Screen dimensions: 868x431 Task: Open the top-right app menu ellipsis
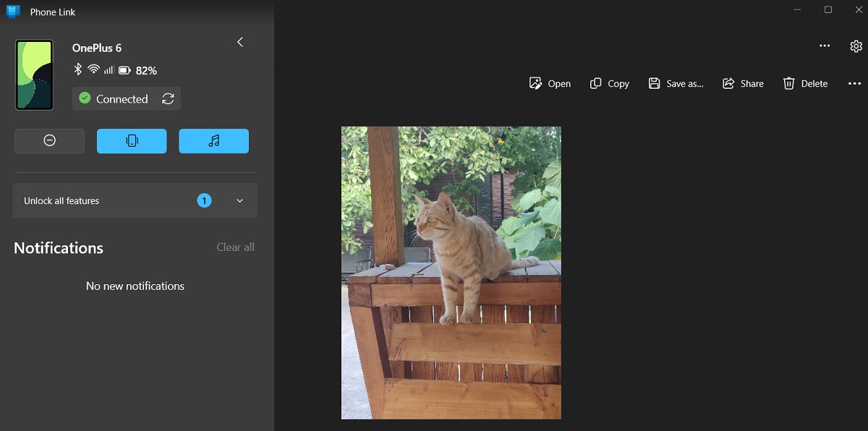click(x=825, y=46)
